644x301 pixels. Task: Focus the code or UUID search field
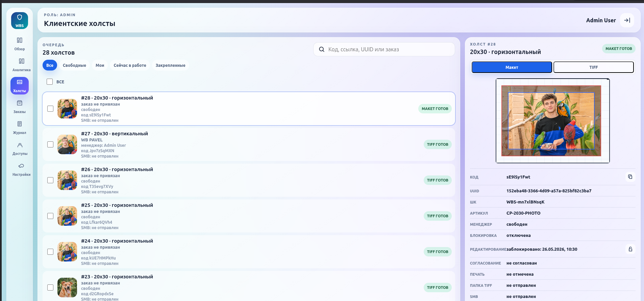(x=384, y=49)
